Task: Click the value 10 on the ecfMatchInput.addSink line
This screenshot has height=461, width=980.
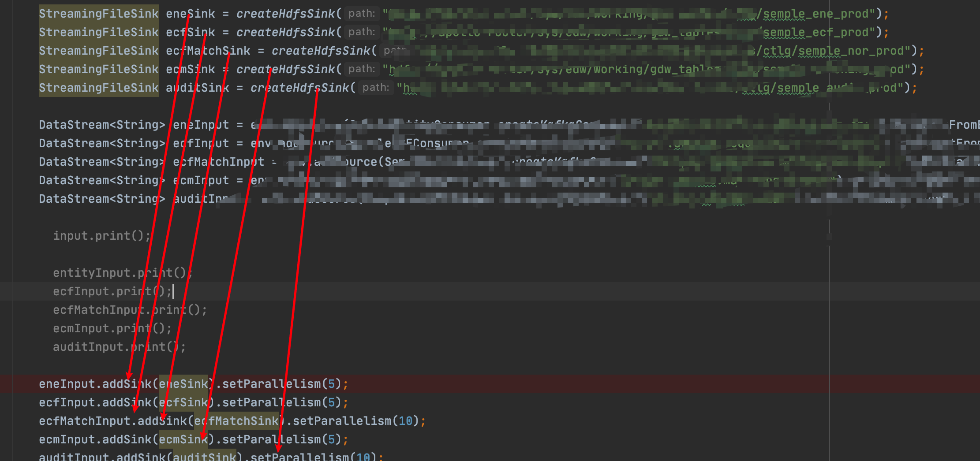Action: 406,421
